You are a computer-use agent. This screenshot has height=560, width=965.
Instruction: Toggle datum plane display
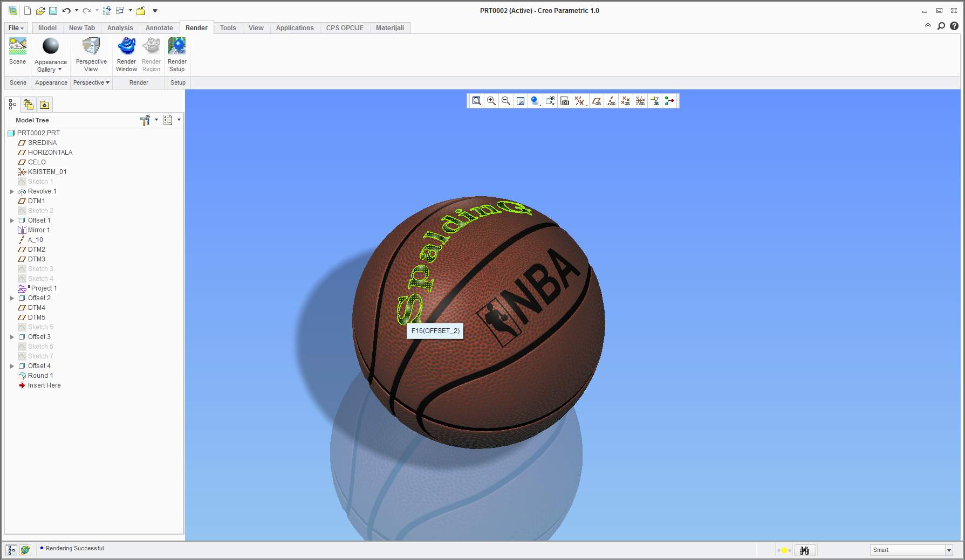point(597,101)
